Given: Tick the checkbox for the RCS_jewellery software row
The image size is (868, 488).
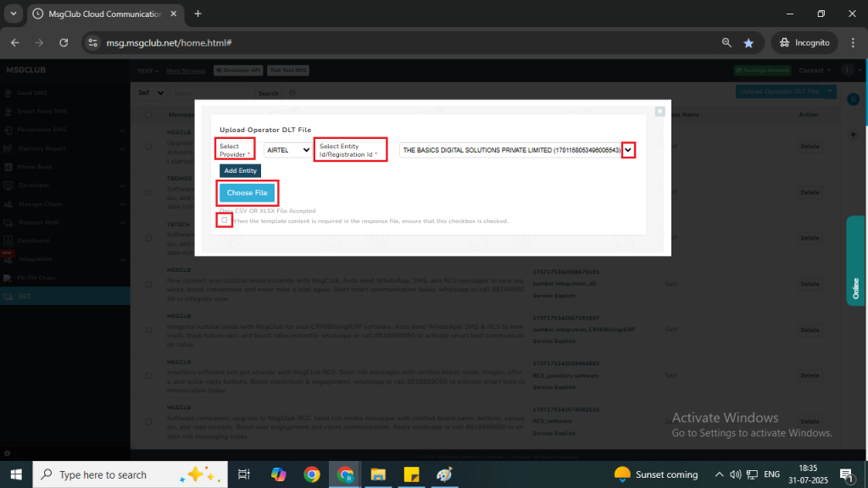Looking at the screenshot, I should pos(148,375).
